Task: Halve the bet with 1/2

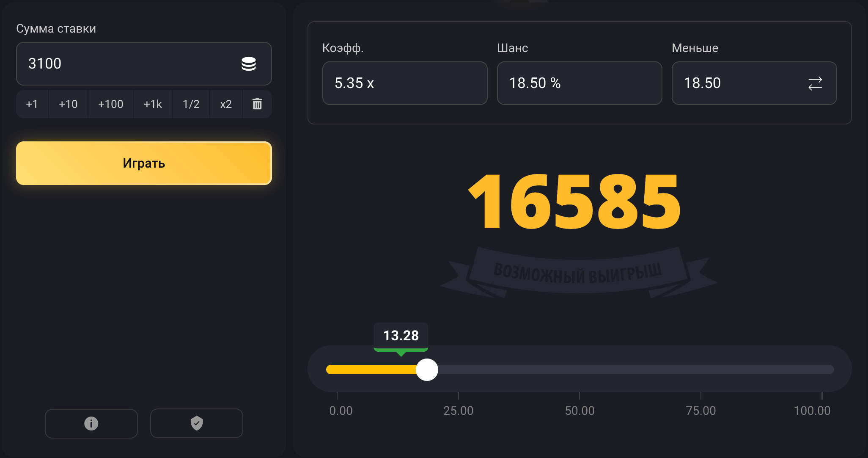Action: (x=191, y=104)
